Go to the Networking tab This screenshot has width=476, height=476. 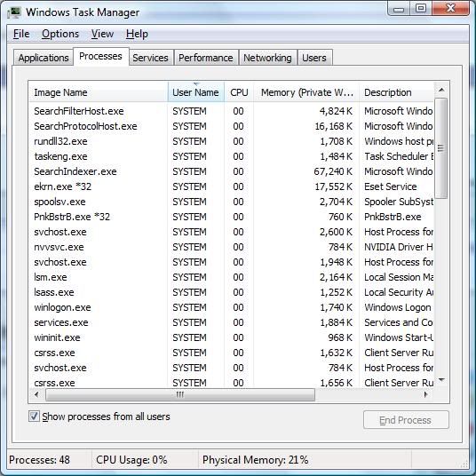(x=267, y=58)
